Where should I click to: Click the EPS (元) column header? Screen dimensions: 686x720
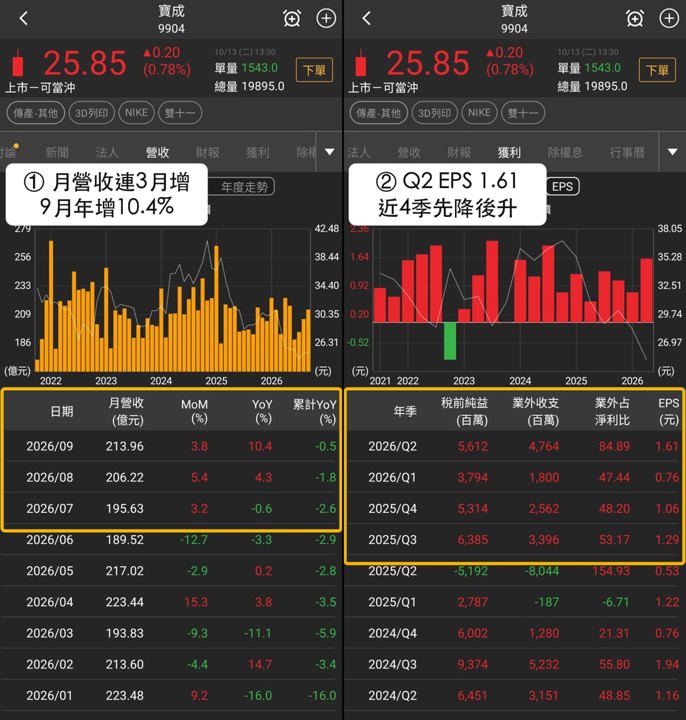pyautogui.click(x=669, y=411)
